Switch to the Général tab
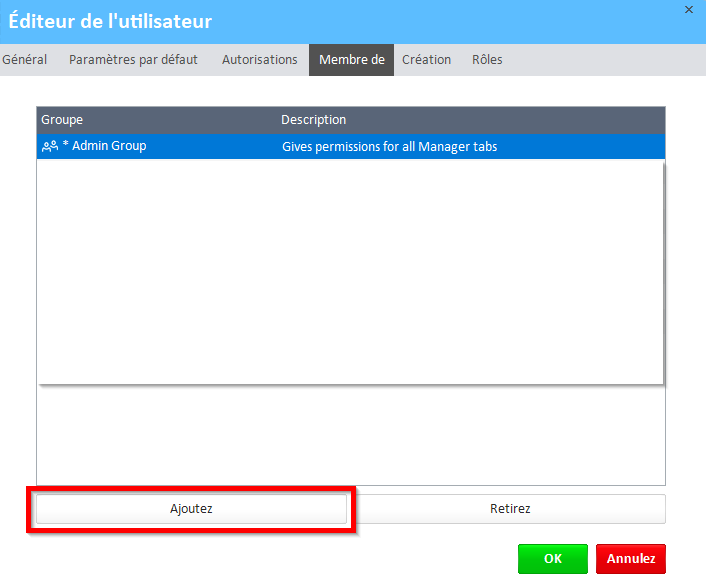Viewport: 706px width, 587px height. (25, 60)
